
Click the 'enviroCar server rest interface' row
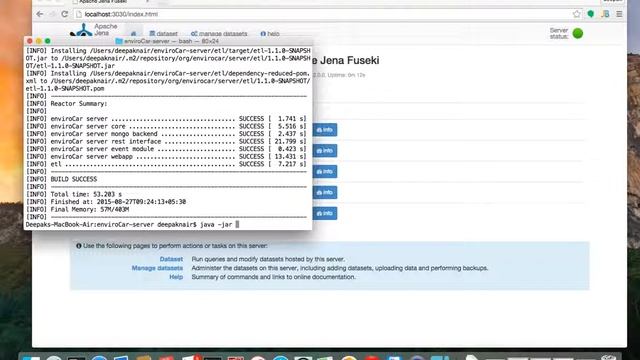[x=166, y=141]
